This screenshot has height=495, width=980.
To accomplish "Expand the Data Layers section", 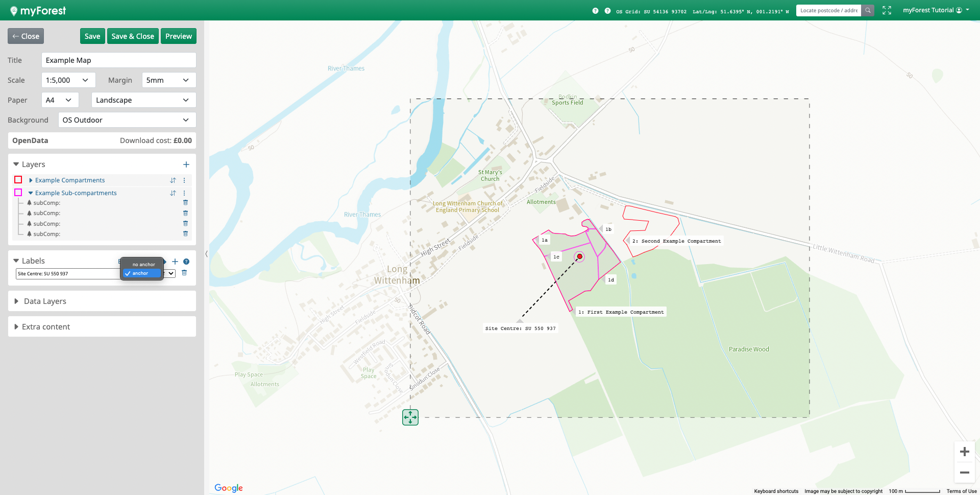I will 45,301.
